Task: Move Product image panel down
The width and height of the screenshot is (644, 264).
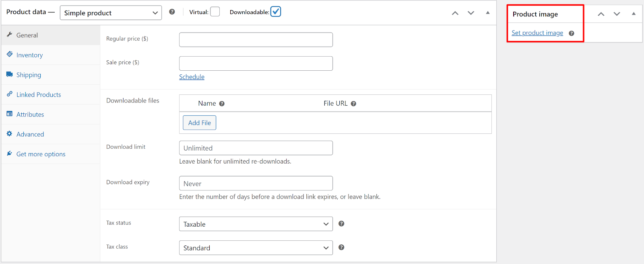Action: pos(617,14)
